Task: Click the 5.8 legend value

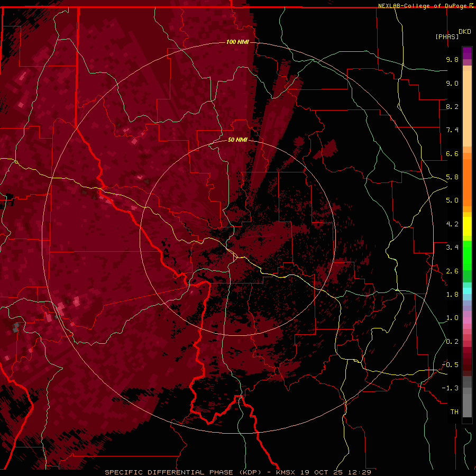Action: coord(452,177)
